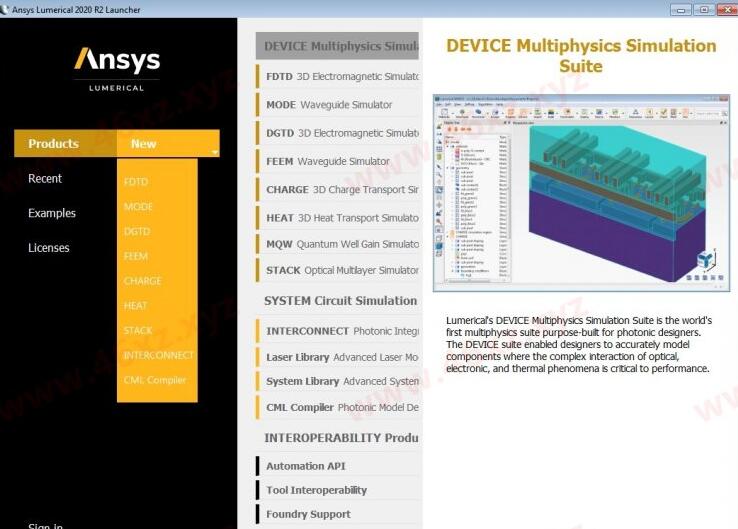Choose HEAT in the New menu

pos(136,306)
